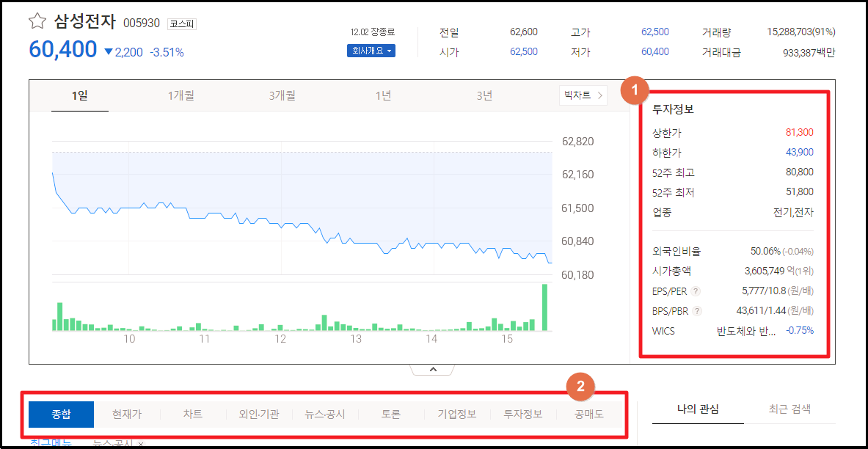Open the 빅차트 button

583,95
